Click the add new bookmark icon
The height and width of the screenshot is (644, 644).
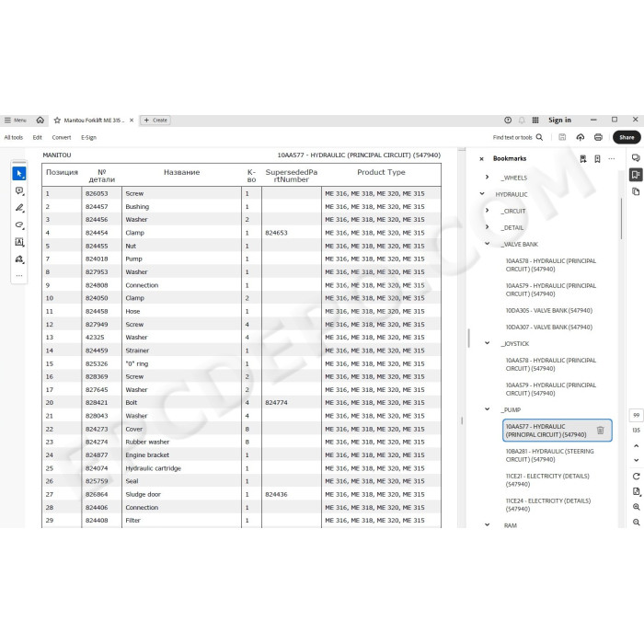click(597, 159)
